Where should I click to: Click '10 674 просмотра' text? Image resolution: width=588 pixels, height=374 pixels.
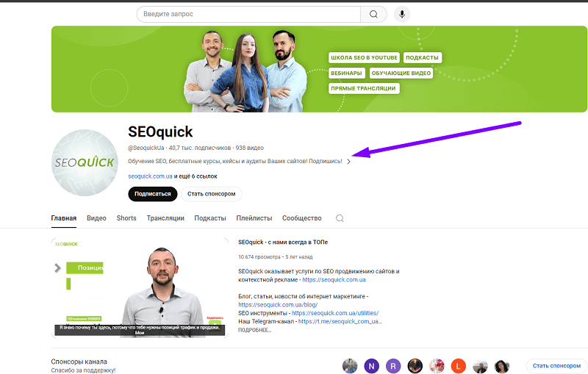point(259,256)
